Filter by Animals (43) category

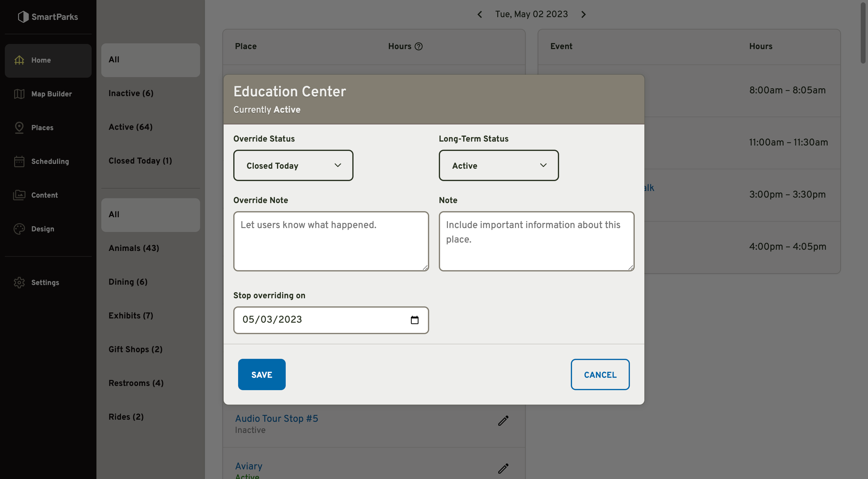pyautogui.click(x=134, y=248)
